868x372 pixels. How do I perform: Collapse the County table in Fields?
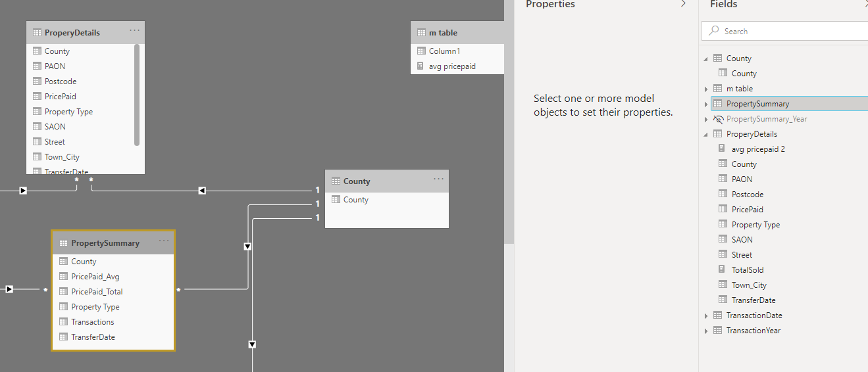pos(706,58)
